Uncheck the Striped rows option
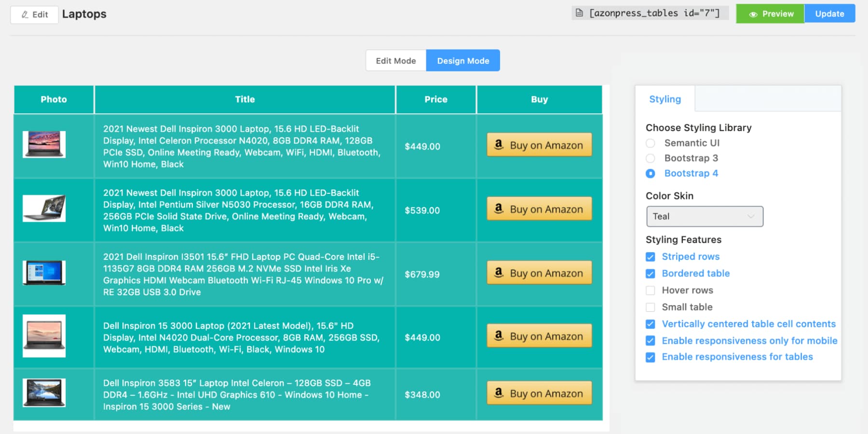Viewport: 868px width, 434px height. click(650, 257)
